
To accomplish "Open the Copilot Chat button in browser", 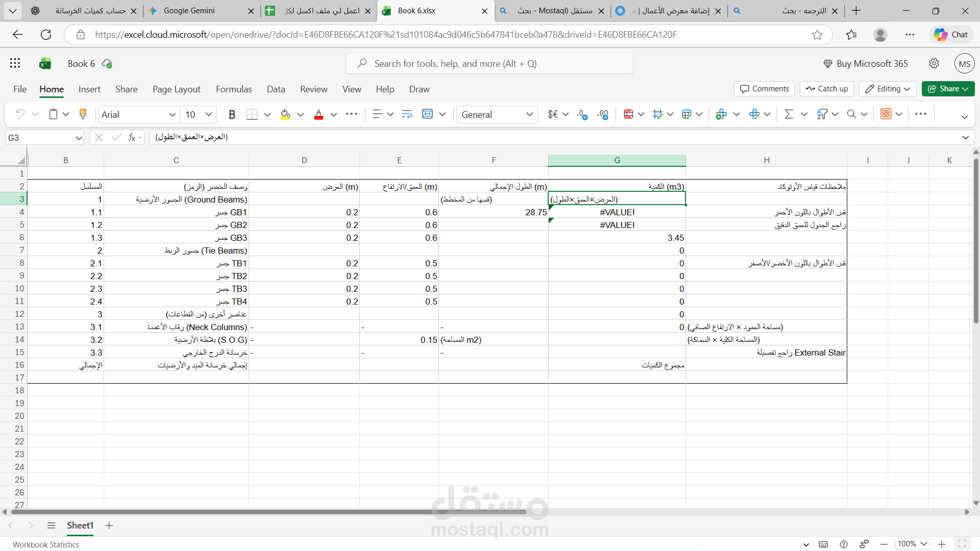I will [951, 35].
